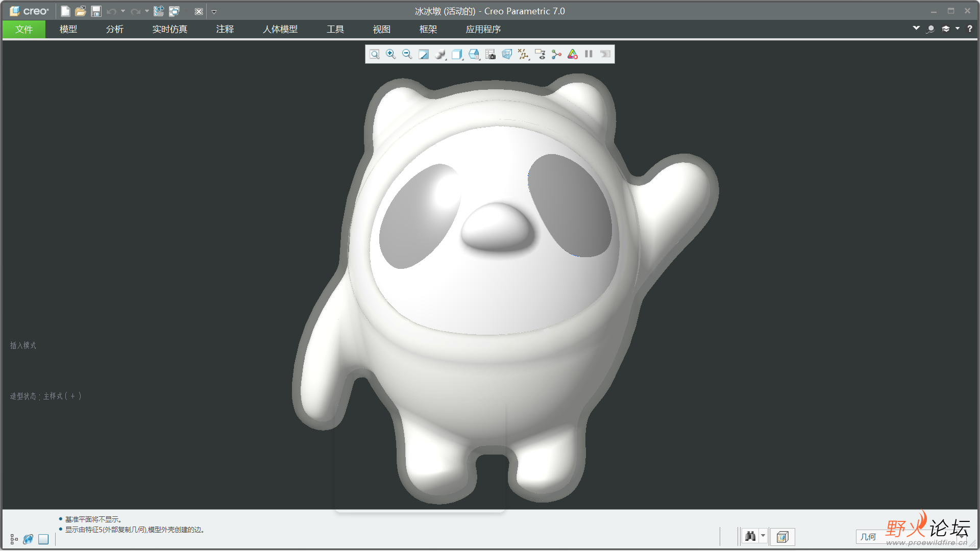Open a file using folder icon
This screenshot has width=980, height=551.
tap(80, 11)
